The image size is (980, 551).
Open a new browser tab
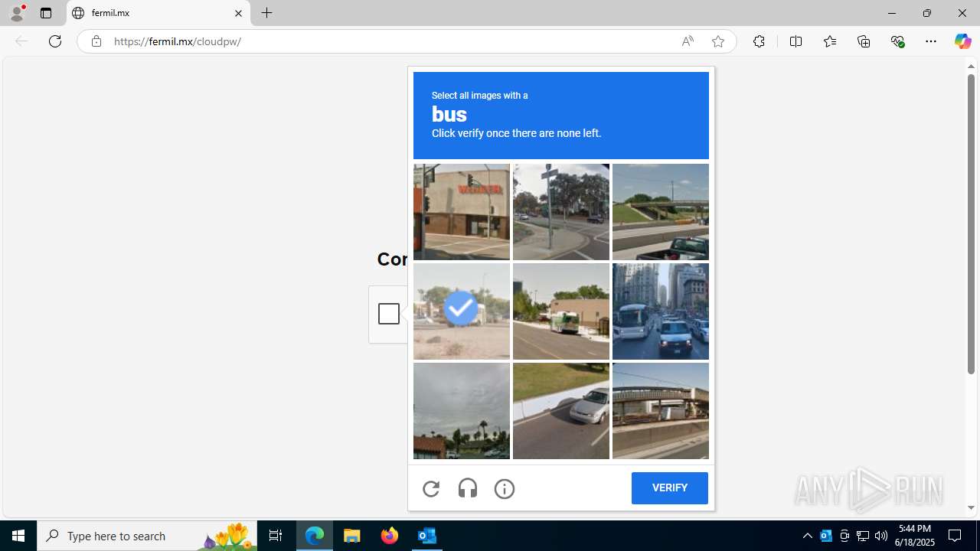pos(267,13)
